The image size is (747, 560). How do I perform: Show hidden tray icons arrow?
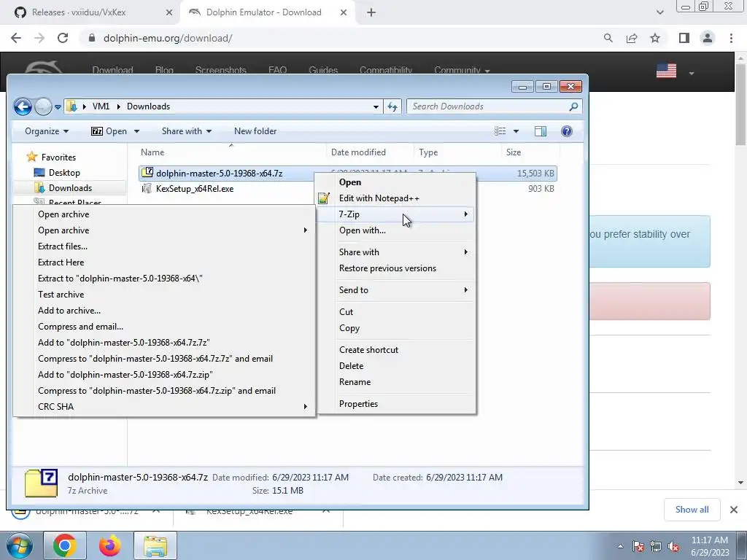pyautogui.click(x=620, y=547)
